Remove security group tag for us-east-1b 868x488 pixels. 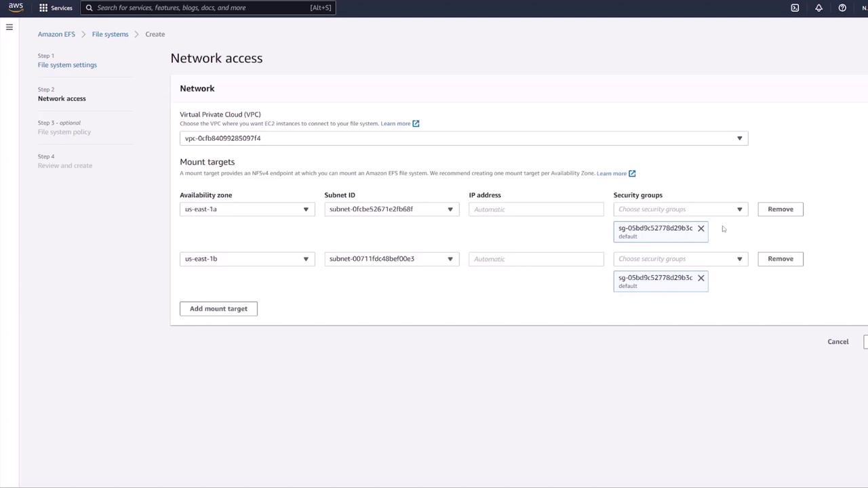click(x=701, y=278)
